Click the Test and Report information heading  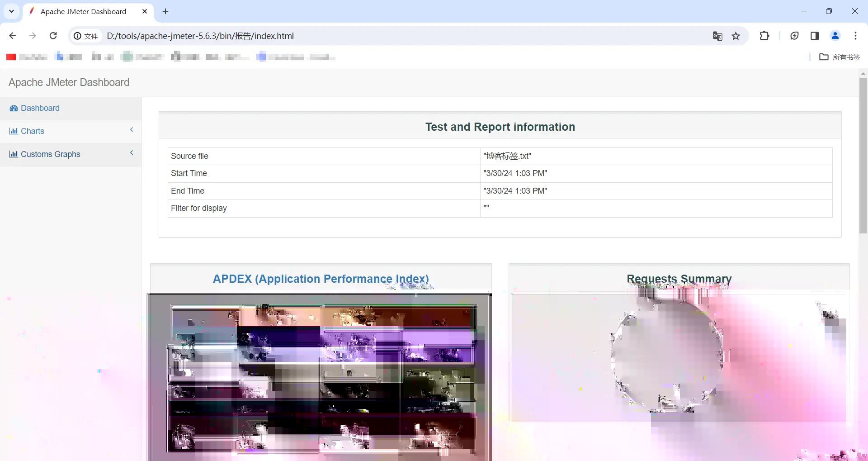point(500,127)
